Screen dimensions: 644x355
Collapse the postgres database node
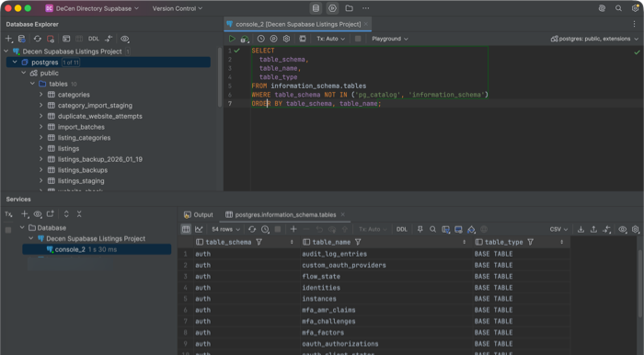pyautogui.click(x=15, y=62)
